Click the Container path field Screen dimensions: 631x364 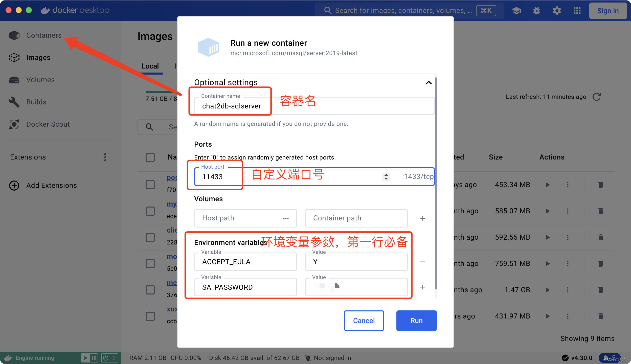[356, 218]
